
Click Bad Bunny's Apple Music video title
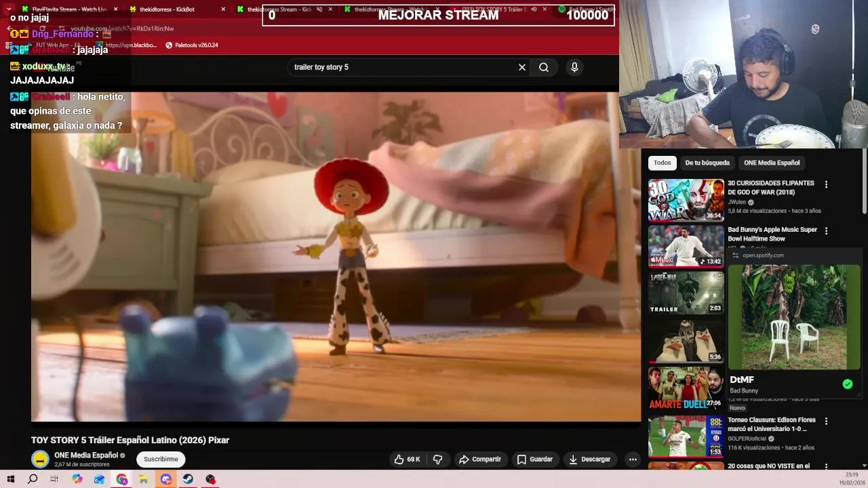pyautogui.click(x=772, y=234)
